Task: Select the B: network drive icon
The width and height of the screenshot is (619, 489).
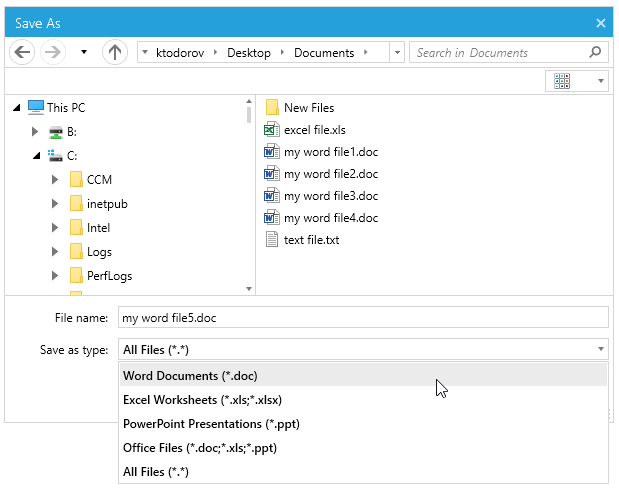Action: (56, 132)
